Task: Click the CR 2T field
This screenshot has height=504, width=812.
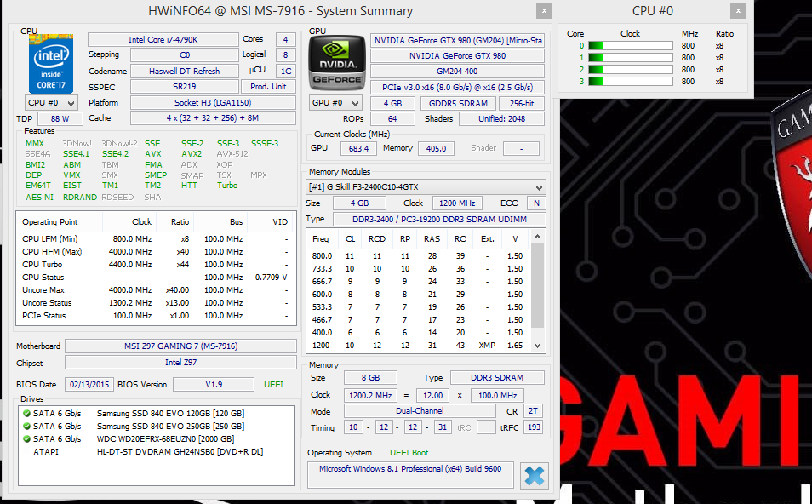Action: [x=534, y=411]
